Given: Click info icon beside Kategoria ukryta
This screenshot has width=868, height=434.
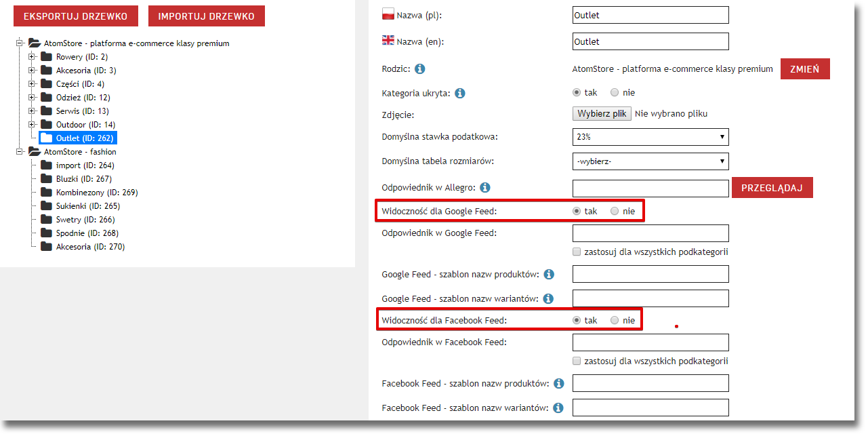Looking at the screenshot, I should coord(459,93).
